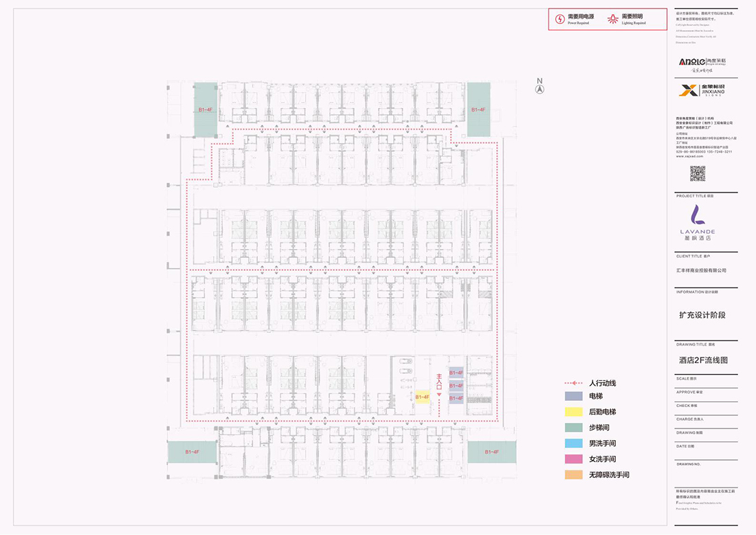Open the www.xajxad.com website link
This screenshot has height=535, width=756.
(689, 156)
